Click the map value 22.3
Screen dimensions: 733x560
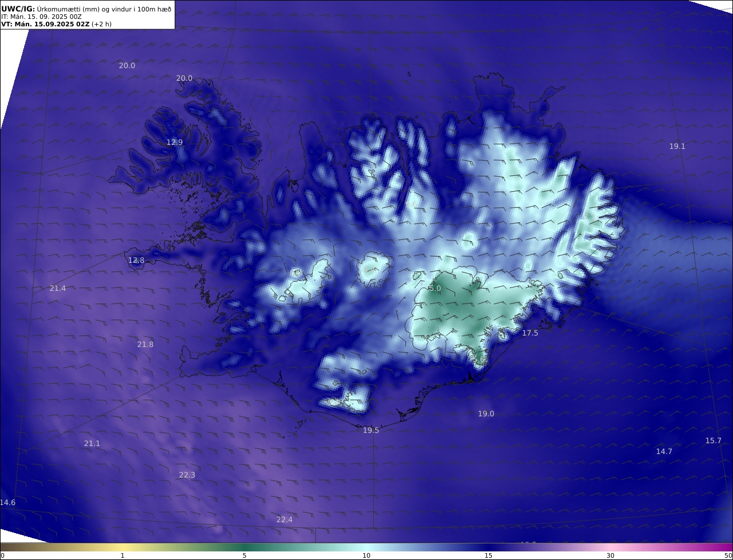tap(187, 475)
